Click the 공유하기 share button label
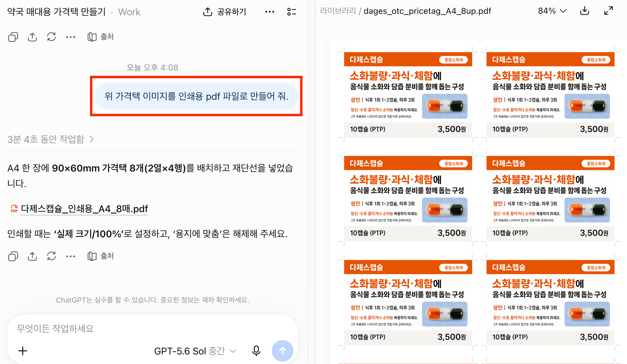The height and width of the screenshot is (364, 627). point(232,12)
